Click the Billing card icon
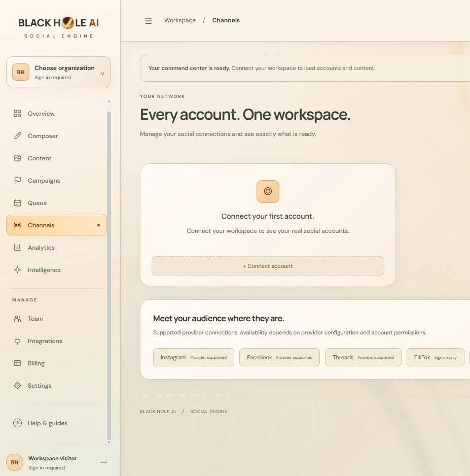Image resolution: width=470 pixels, height=476 pixels. pyautogui.click(x=17, y=363)
